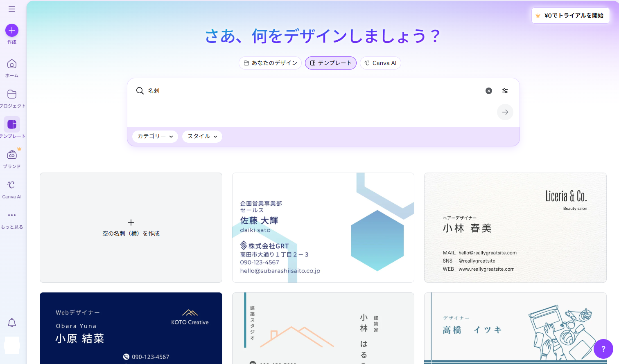Viewport: 619px width, 364px height.
Task: Submit search using the arrow icon
Action: [505, 112]
